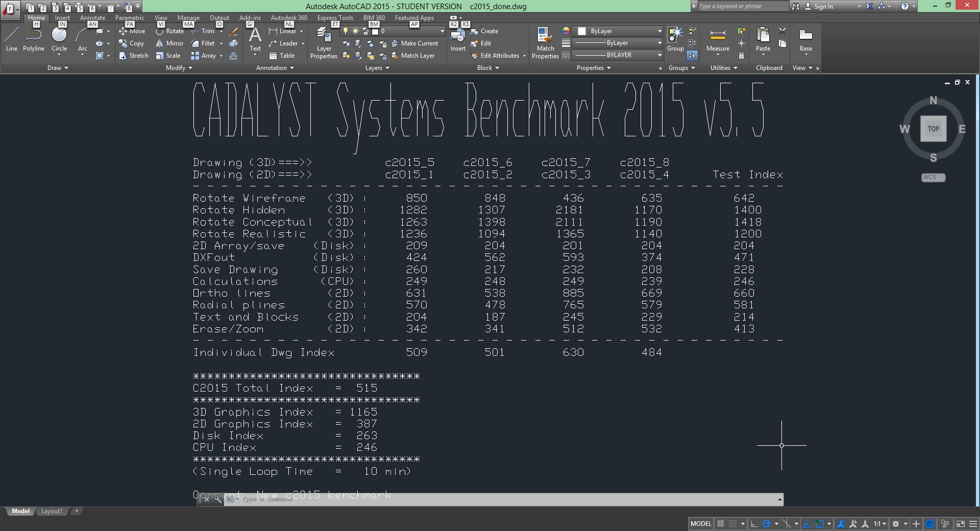Select the Line drawing tool
The height and width of the screenshot is (531, 980).
click(12, 40)
